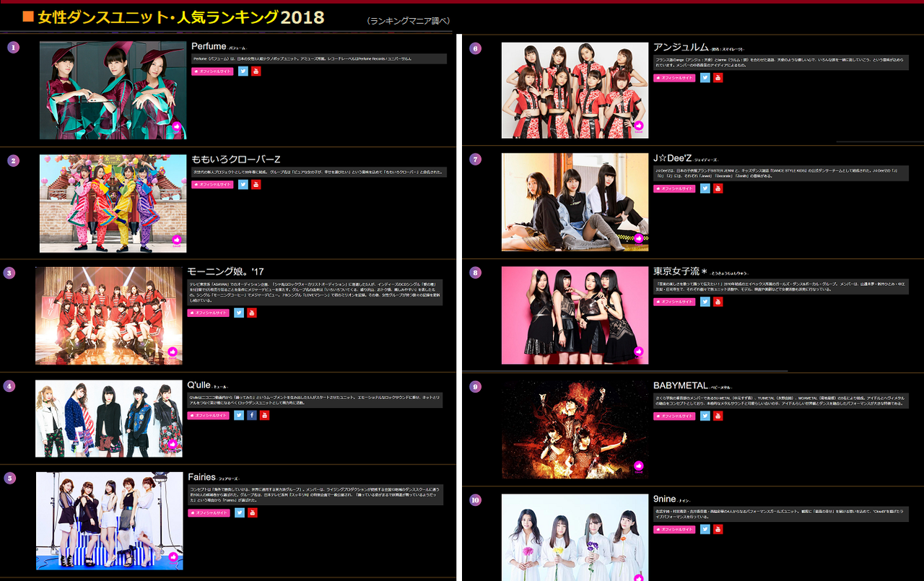Viewport: 924px width, 581px height.
Task: Open Q'ulle's Facebook icon
Action: pyautogui.click(x=252, y=415)
